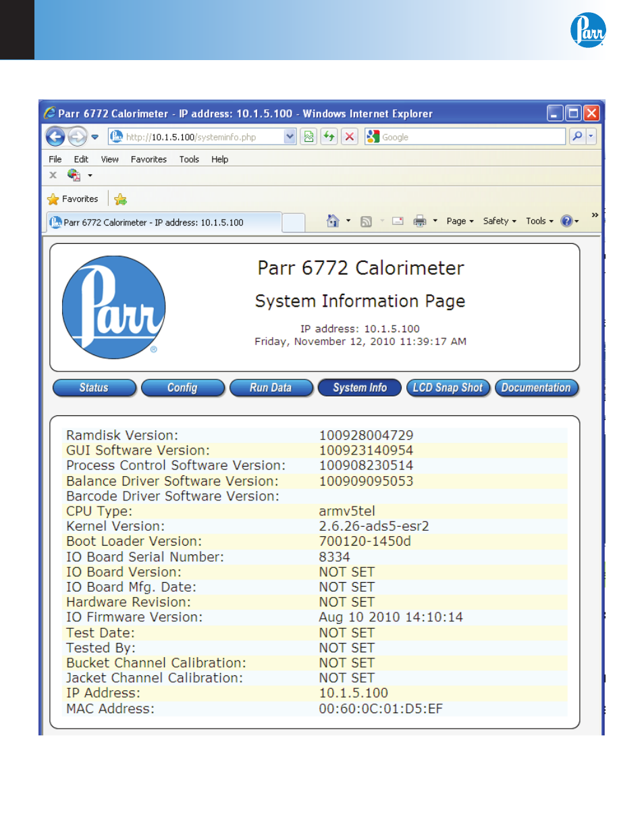The image size is (644, 834).
Task: Click the Read Mail envelope icon
Action: pos(398,221)
